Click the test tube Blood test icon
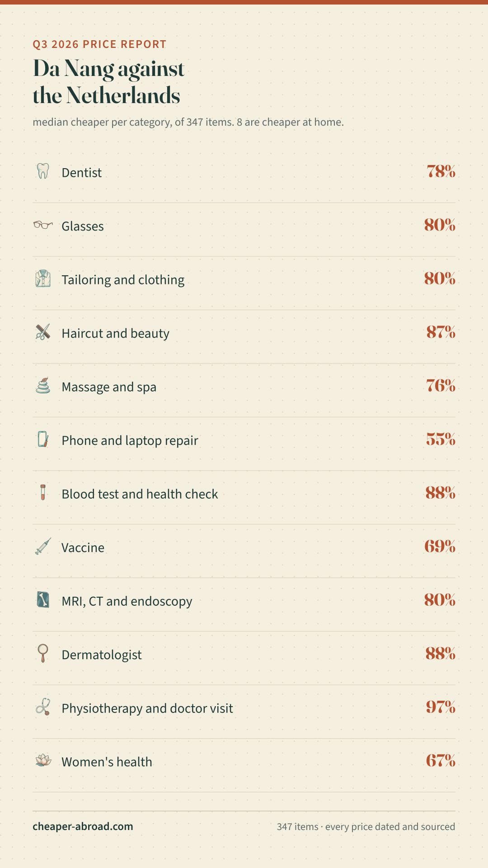This screenshot has height=868, width=488. tap(43, 492)
